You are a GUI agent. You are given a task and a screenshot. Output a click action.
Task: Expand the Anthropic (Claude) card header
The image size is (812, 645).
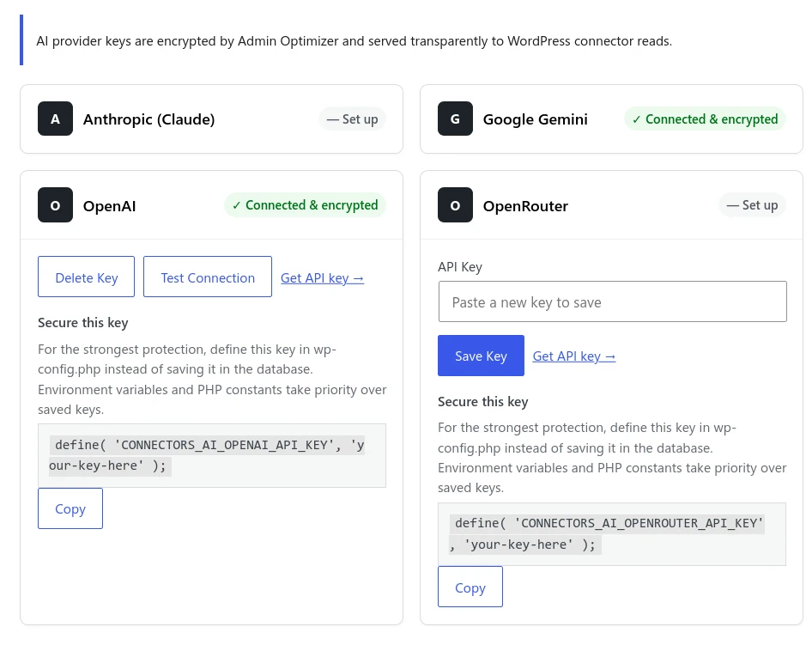pos(211,119)
